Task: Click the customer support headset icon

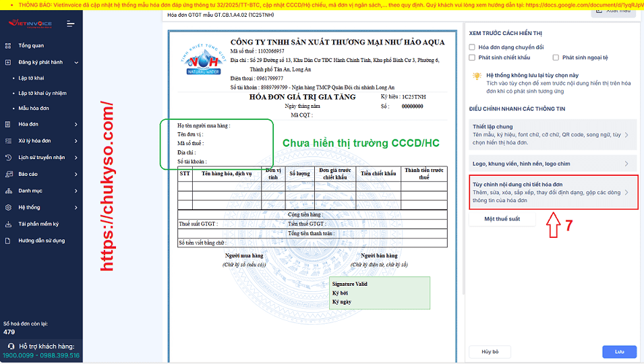Action: tap(11, 346)
